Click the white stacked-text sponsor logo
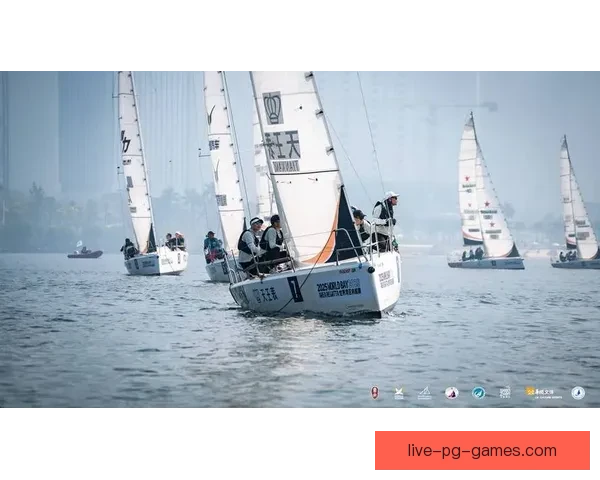This screenshot has width=600, height=480. pos(504,393)
